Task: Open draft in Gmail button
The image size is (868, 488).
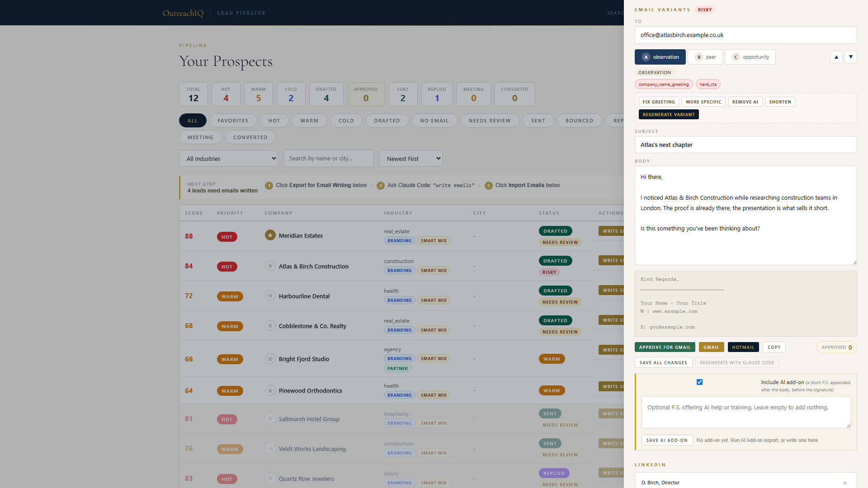Action: [x=711, y=347]
